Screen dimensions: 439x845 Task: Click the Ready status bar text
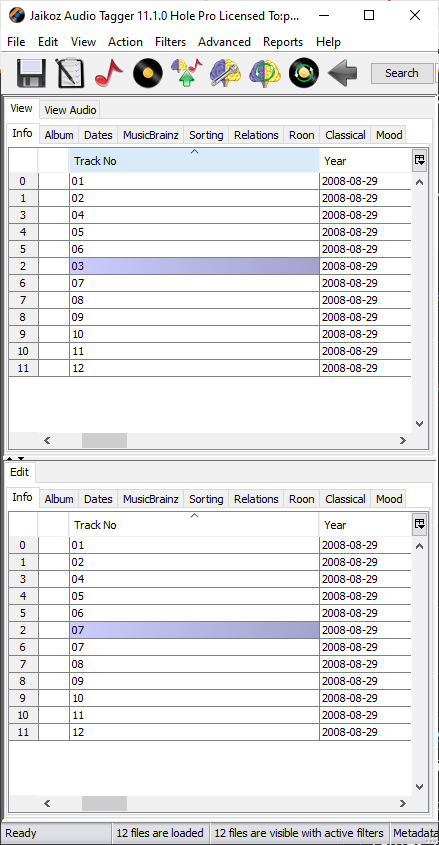click(20, 833)
